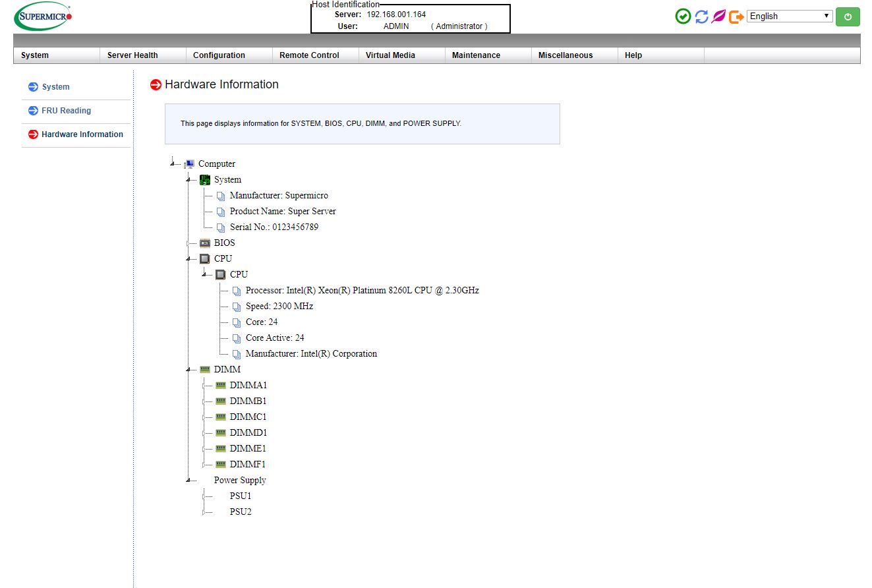Image resolution: width=872 pixels, height=588 pixels.
Task: Click the memory icon beside DIMMC1
Action: (221, 417)
